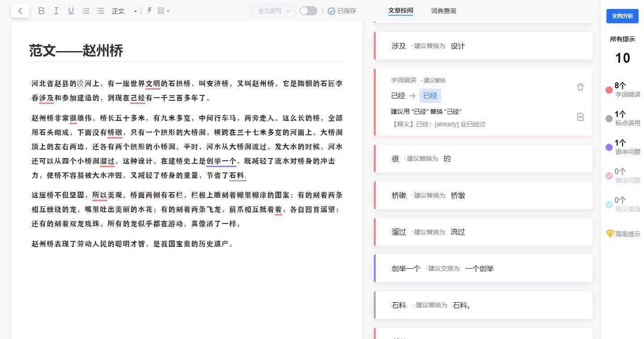Toggle the switch next to 全文改写
The image size is (644, 339).
pyautogui.click(x=309, y=11)
